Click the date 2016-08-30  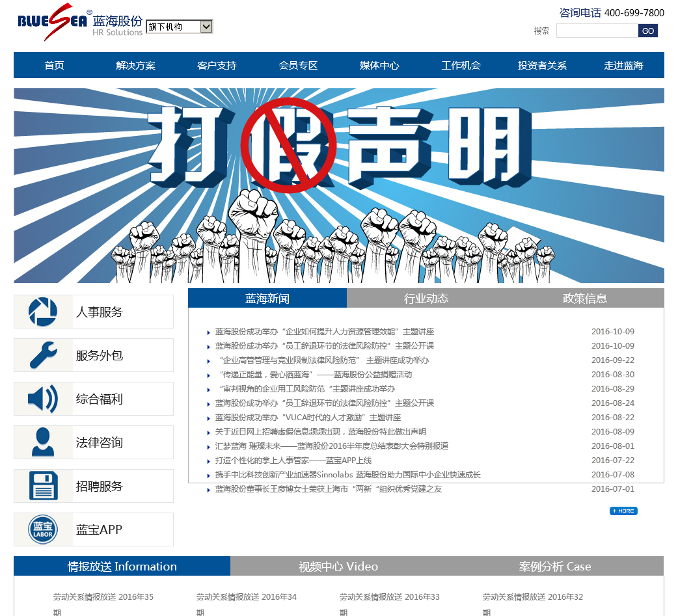[613, 375]
